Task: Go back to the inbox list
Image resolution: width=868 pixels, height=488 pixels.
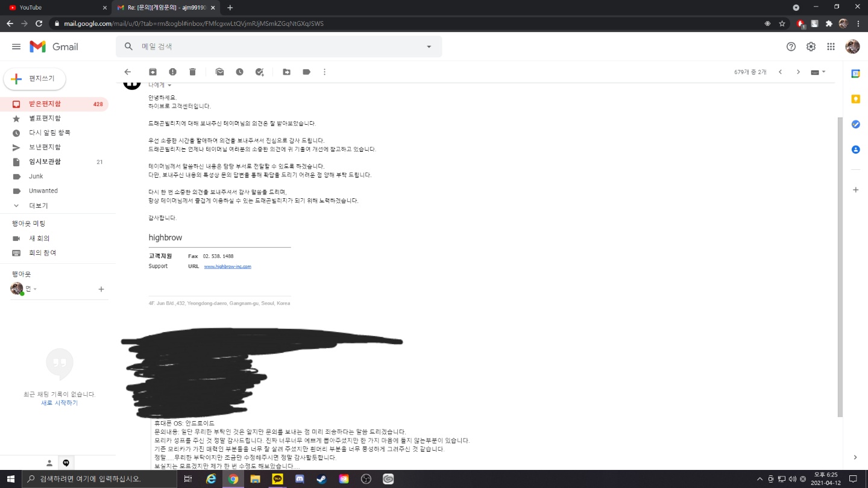Action: coord(127,72)
